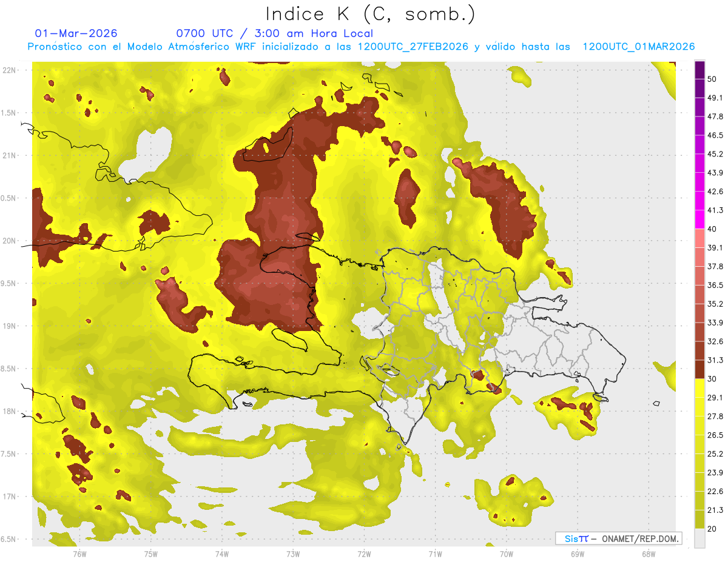Click the "75W" longitude label
This screenshot has width=728, height=562.
[150, 554]
